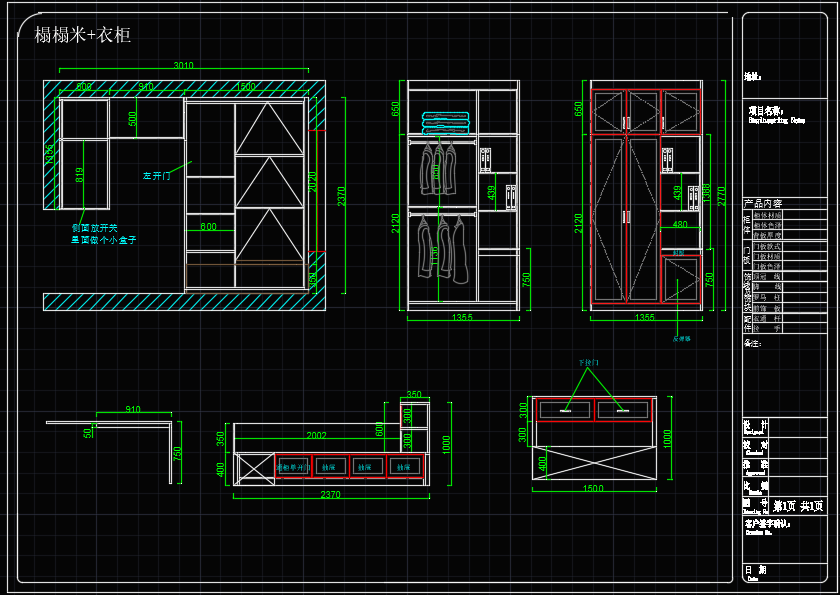Image resolution: width=840 pixels, height=595 pixels.
Task: Select the top triangle panel in the plan view
Action: (x=270, y=128)
